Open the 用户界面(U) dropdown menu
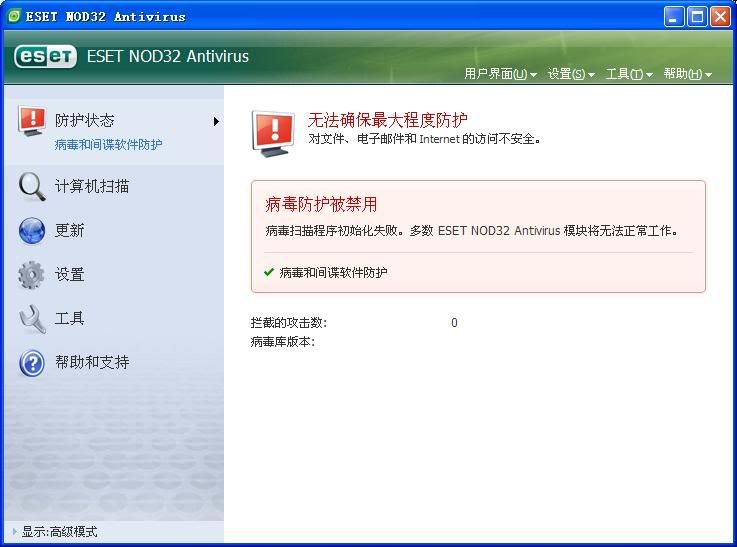 coord(500,74)
